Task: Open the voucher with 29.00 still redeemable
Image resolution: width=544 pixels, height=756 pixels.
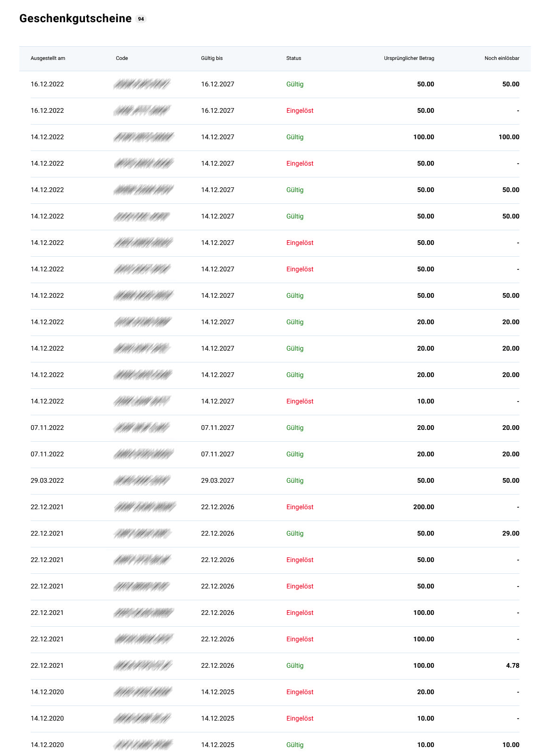Action: 275,534
